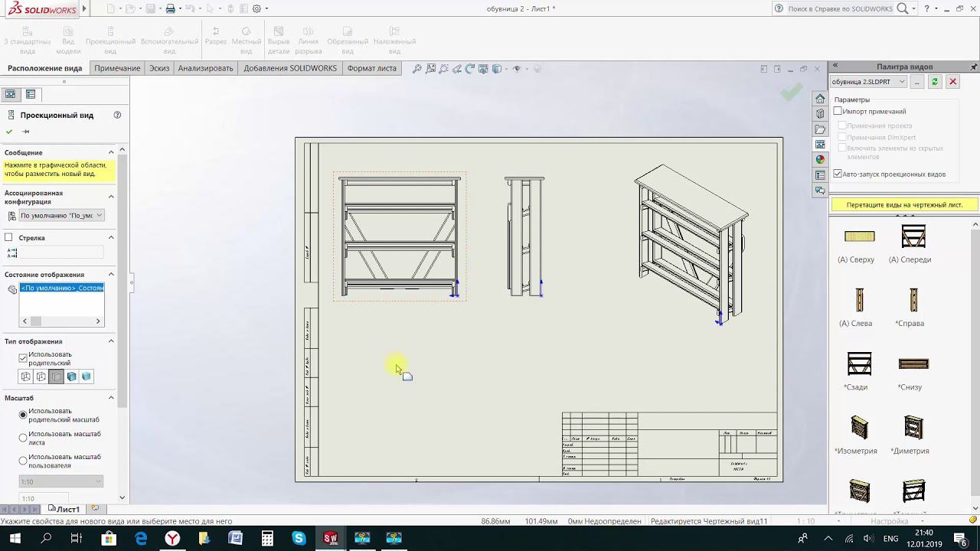Image resolution: width=980 pixels, height=551 pixels.
Task: Click the Rotate View icon
Action: [x=470, y=69]
